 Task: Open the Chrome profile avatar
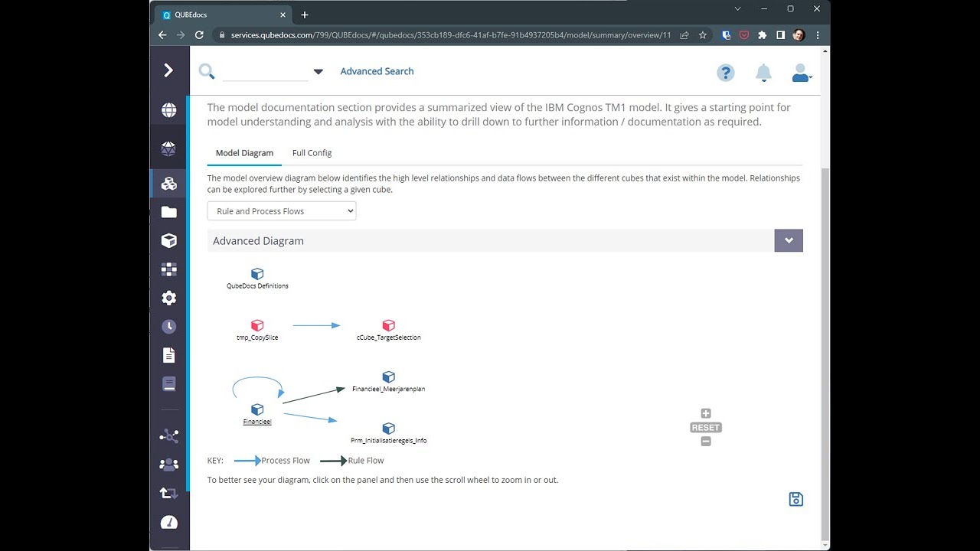coord(799,35)
